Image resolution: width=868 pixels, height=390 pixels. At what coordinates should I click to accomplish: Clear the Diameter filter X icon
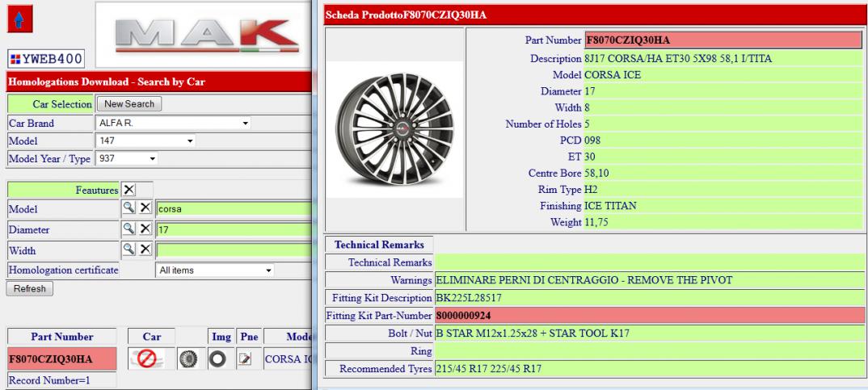pyautogui.click(x=145, y=229)
